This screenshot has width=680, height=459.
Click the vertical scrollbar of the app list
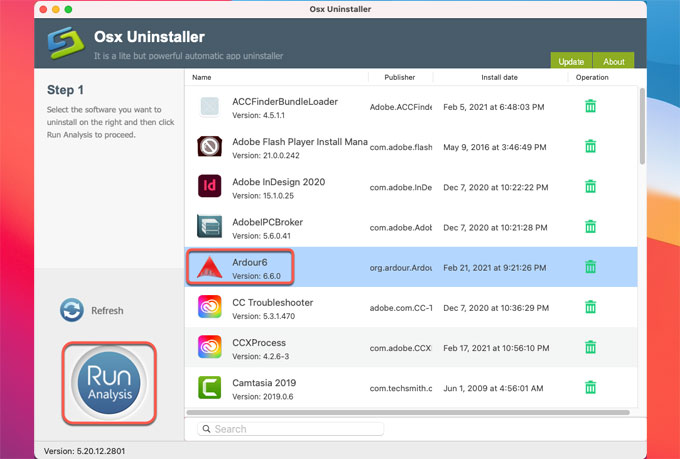click(x=642, y=126)
